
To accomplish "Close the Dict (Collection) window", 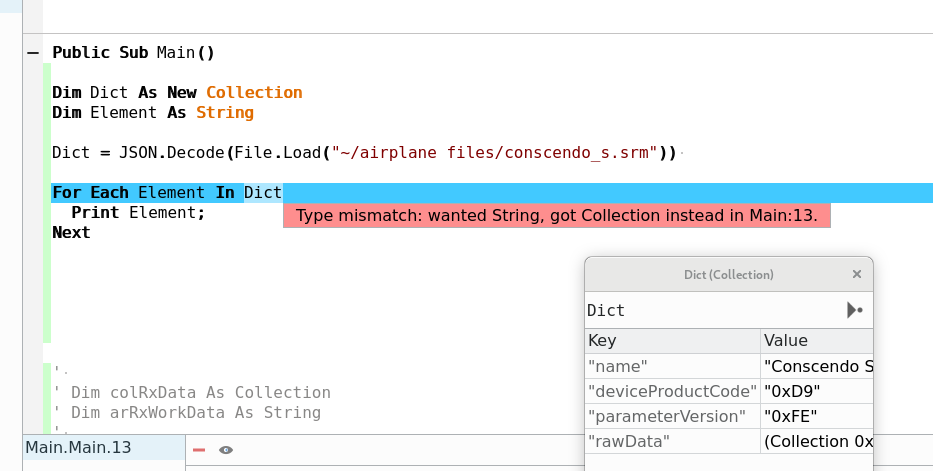I will click(857, 274).
